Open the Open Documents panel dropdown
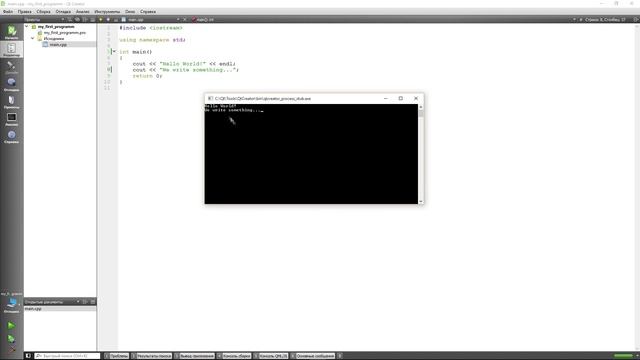Screen dimensions: 640x360 [78, 302]
